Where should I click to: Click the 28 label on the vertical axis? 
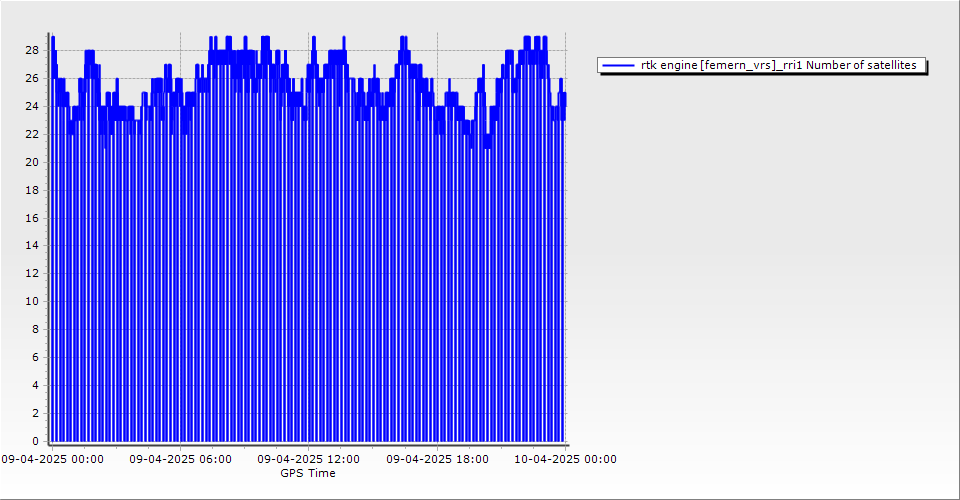[32, 50]
